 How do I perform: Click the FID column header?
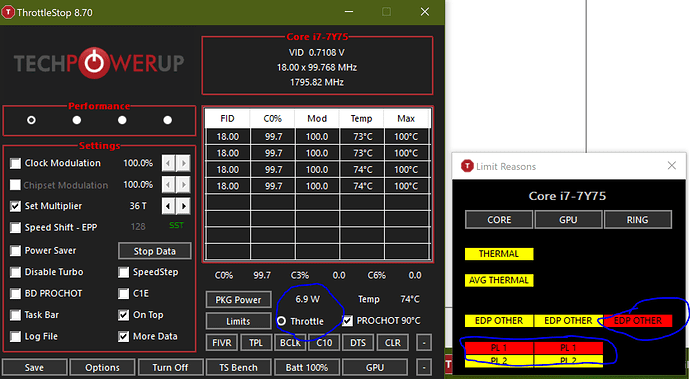pyautogui.click(x=228, y=118)
